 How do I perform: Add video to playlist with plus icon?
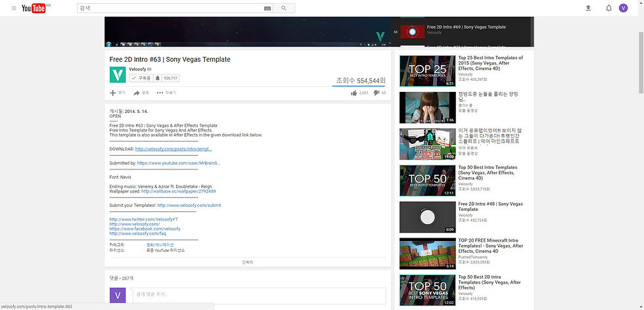118,93
